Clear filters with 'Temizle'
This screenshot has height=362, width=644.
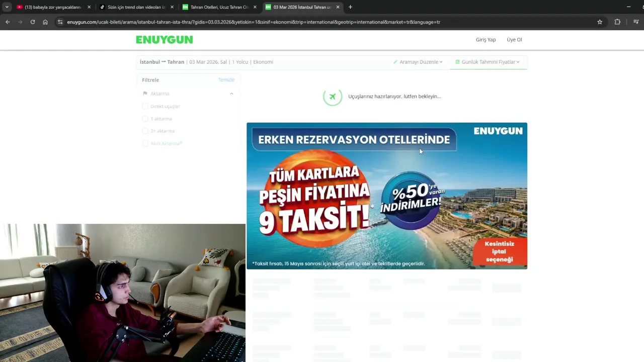pyautogui.click(x=226, y=80)
